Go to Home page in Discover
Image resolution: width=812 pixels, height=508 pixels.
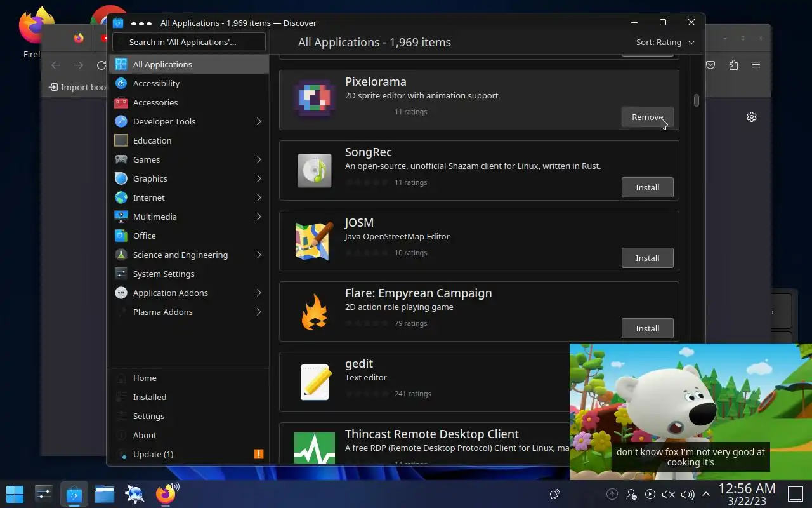click(x=189, y=378)
